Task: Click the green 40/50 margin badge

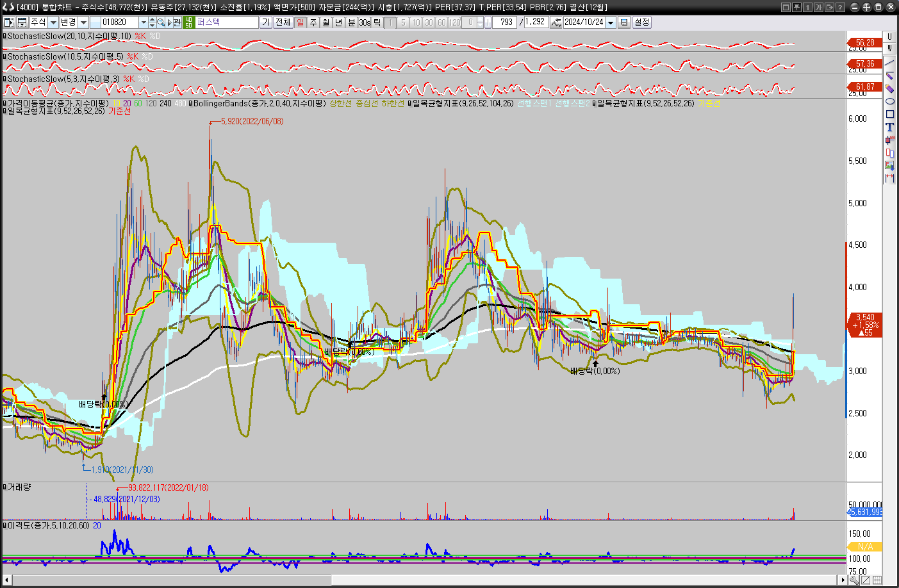Action: 188,22
